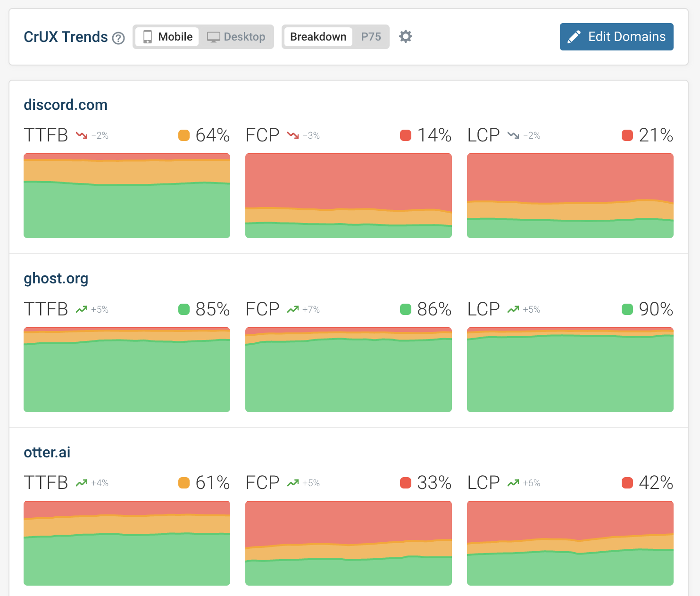Click green status dot beside ghost.org 86%
Screen dimensions: 700x596
pyautogui.click(x=406, y=309)
